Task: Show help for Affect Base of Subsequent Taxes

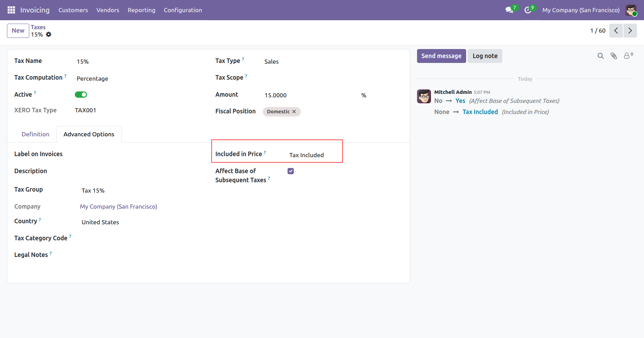Action: (269, 178)
